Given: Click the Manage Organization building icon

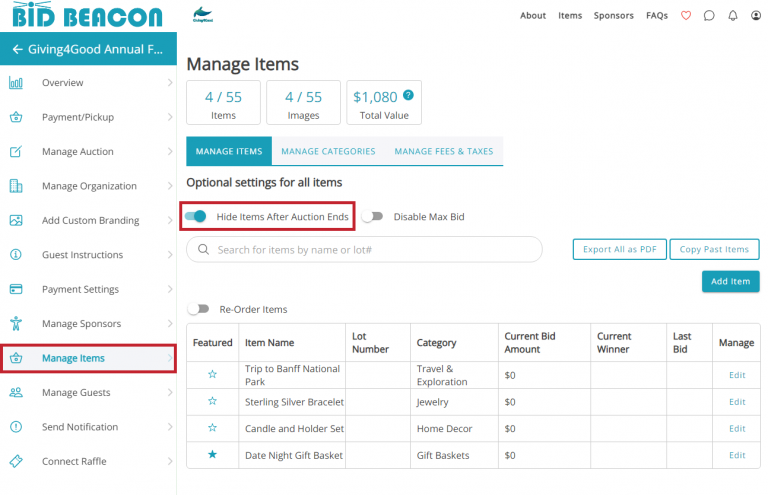Looking at the screenshot, I should (x=16, y=186).
